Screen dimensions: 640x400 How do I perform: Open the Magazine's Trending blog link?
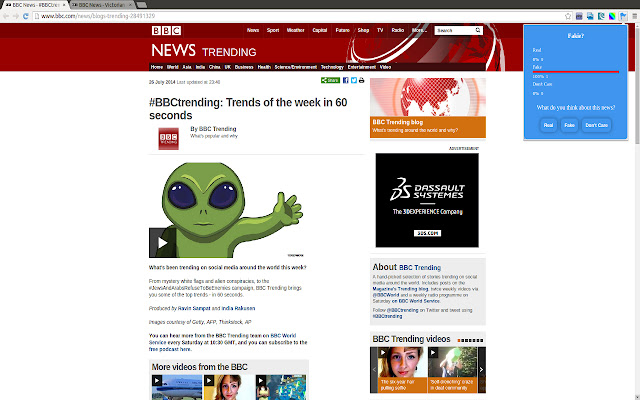[400, 289]
